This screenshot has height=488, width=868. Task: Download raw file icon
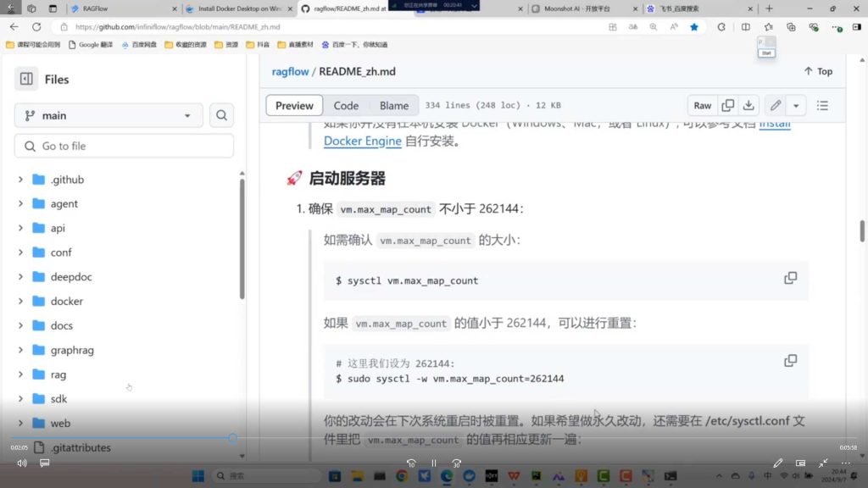(x=748, y=105)
